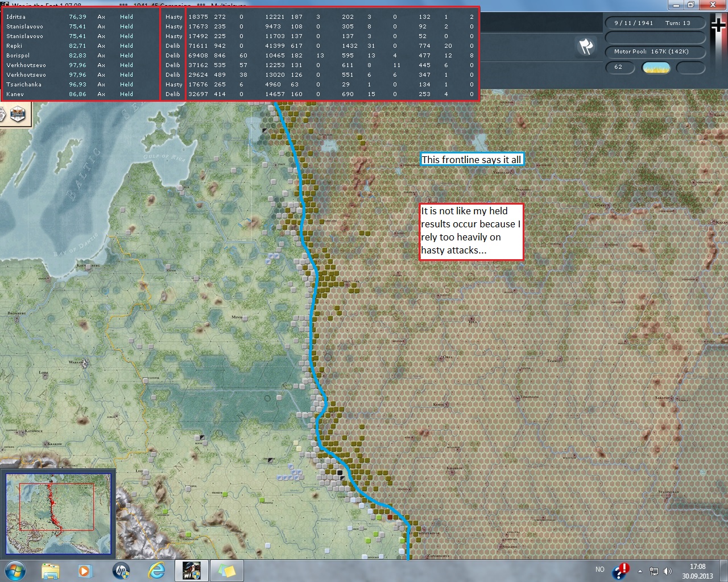Click the Held result in the Idritsa row
Viewport: 728px width, 582px height.
click(126, 17)
